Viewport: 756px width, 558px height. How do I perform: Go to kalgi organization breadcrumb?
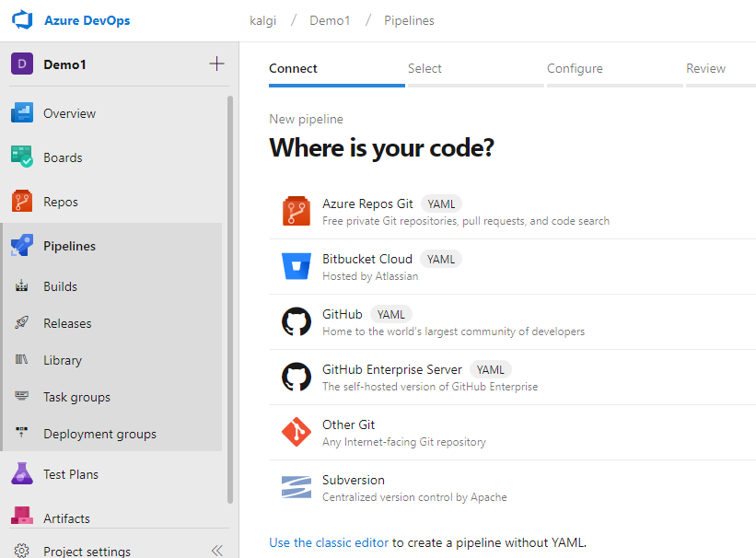pos(262,21)
